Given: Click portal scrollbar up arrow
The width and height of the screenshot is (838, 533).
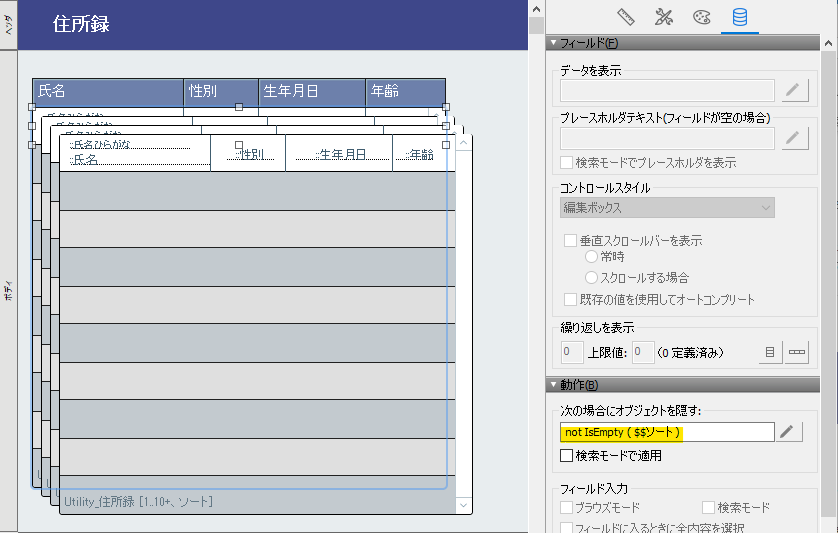Looking at the screenshot, I should coord(463,143).
